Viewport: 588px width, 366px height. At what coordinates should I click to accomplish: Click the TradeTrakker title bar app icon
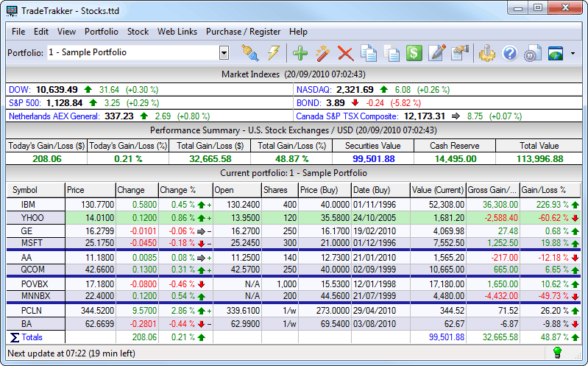tap(12, 10)
